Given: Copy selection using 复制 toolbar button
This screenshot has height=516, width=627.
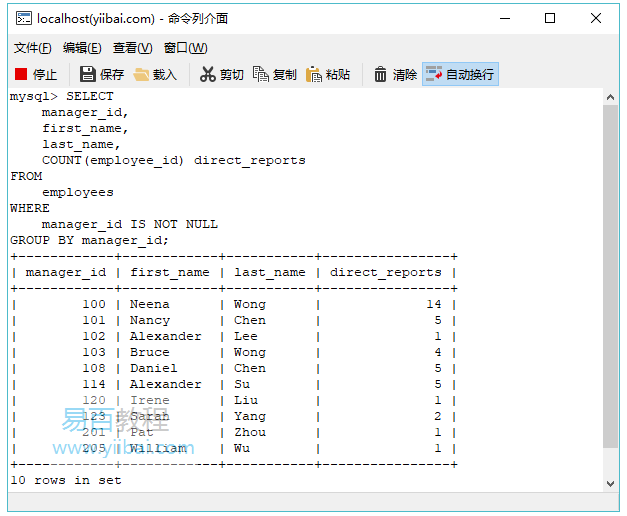Looking at the screenshot, I should 275,74.
